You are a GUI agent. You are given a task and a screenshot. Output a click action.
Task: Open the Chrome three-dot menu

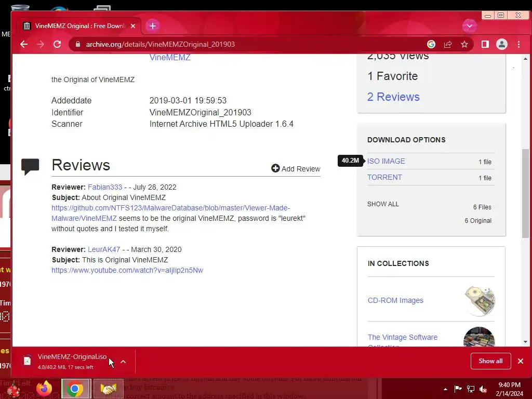519,45
